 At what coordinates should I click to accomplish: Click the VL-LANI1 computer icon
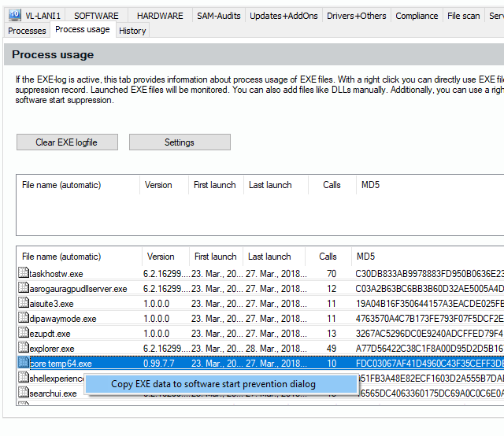[14, 15]
